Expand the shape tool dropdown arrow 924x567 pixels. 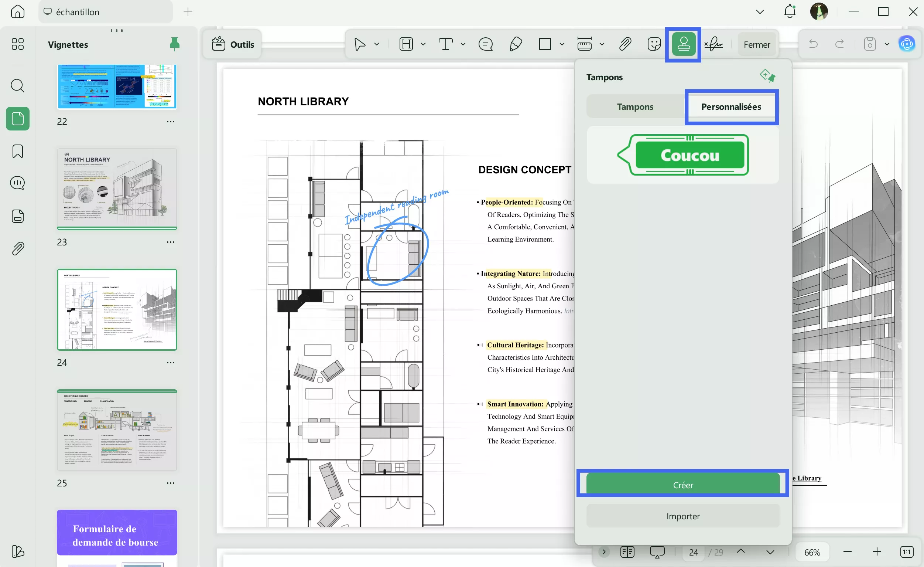point(562,44)
